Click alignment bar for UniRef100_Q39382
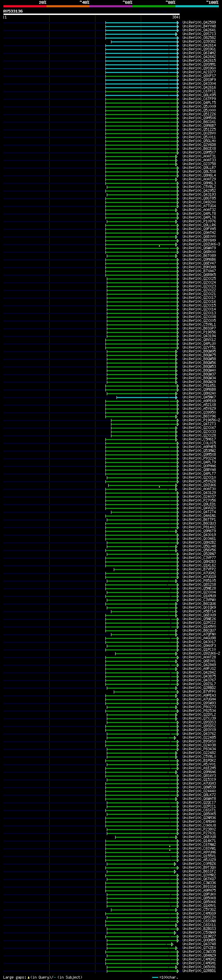The image size is (222, 980). (x=145, y=42)
